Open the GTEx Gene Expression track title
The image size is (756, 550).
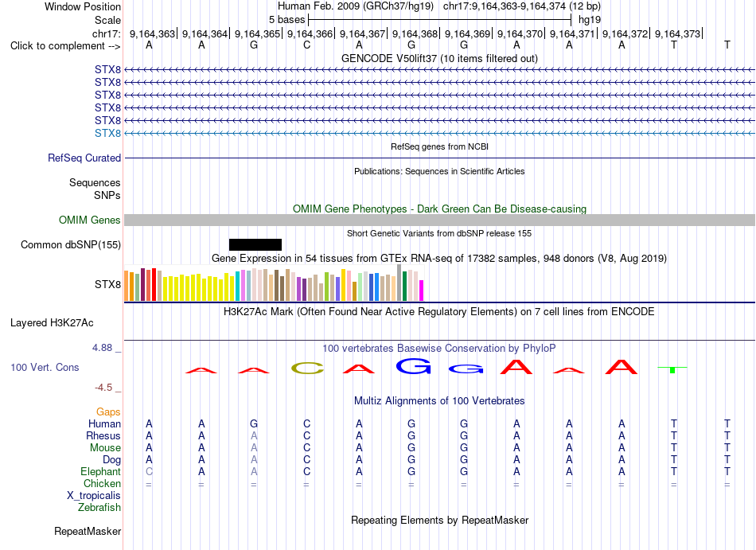coord(439,259)
